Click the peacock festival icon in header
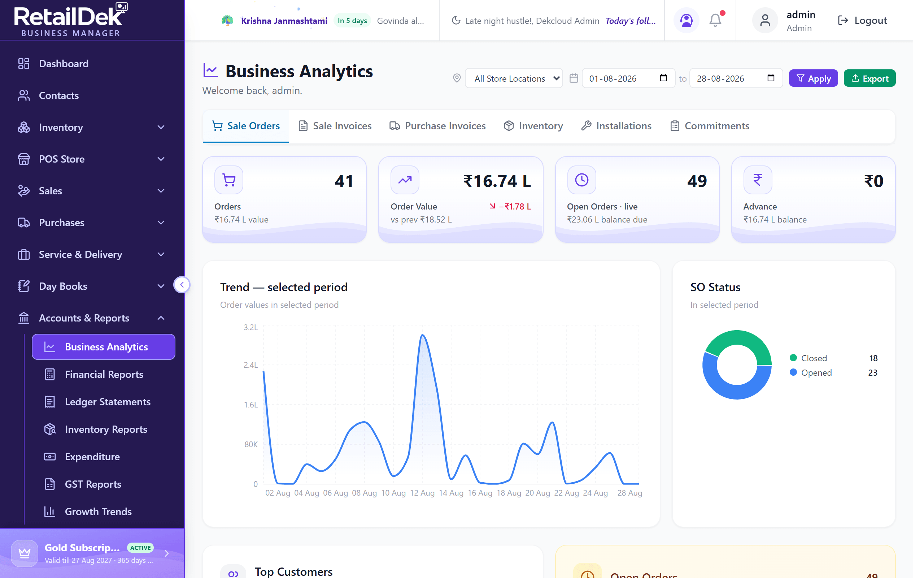 point(227,20)
